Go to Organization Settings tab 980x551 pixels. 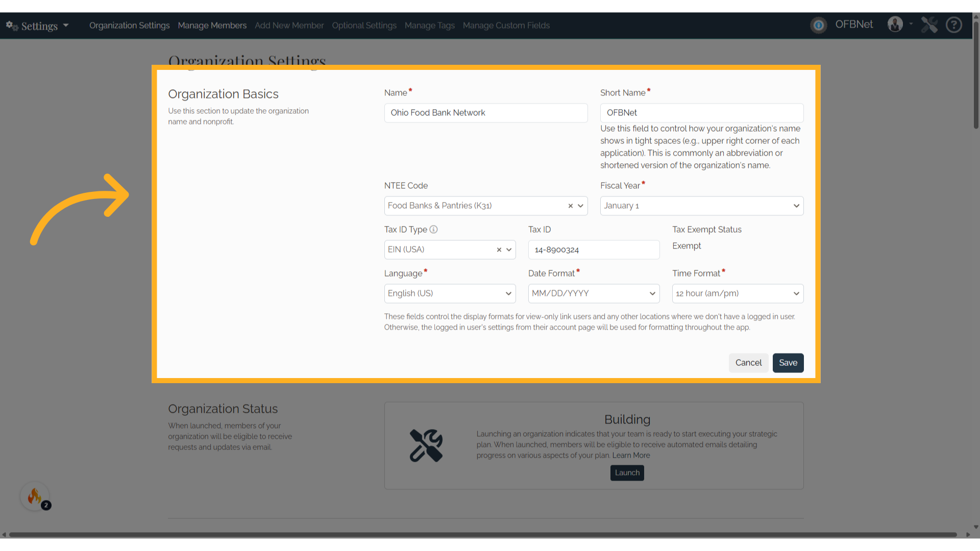tap(130, 26)
